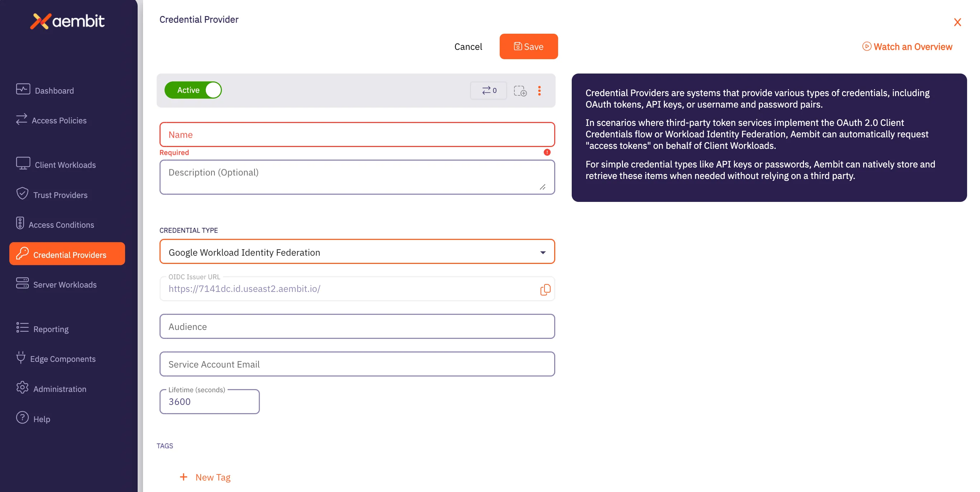
Task: Click the access policies counter icon
Action: tap(489, 91)
